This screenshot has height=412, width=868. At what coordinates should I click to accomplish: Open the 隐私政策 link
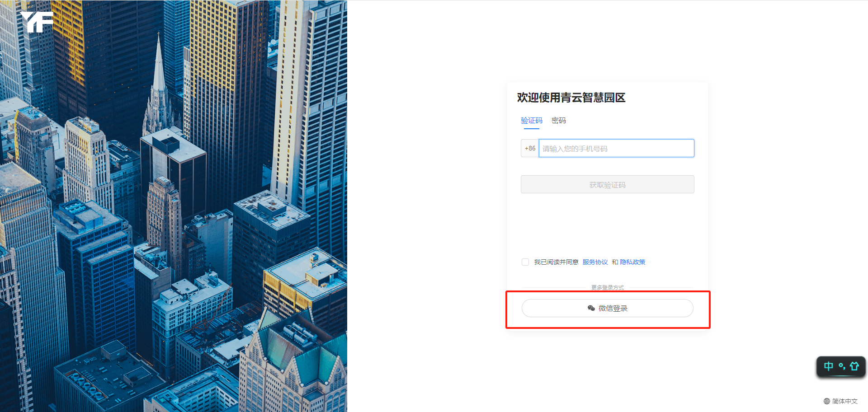(632, 262)
